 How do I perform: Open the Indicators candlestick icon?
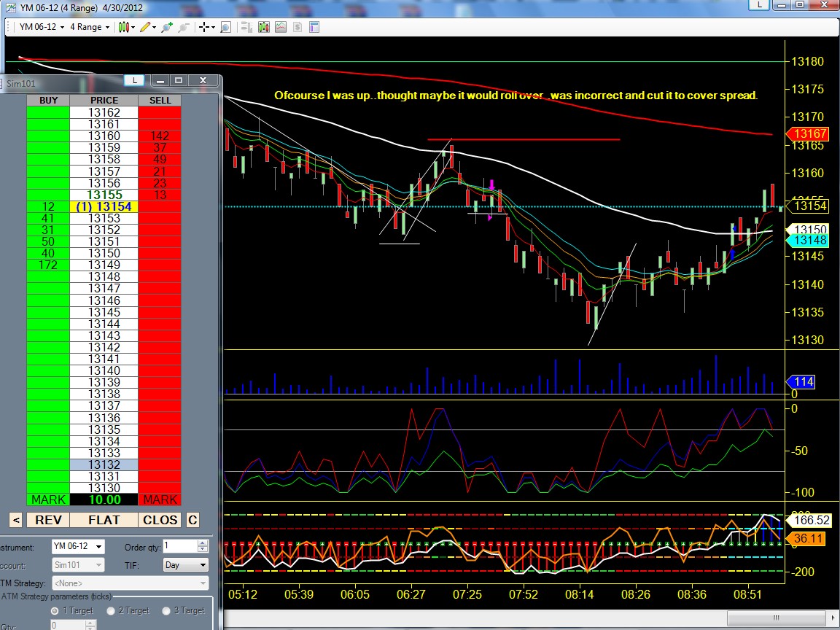pyautogui.click(x=263, y=27)
